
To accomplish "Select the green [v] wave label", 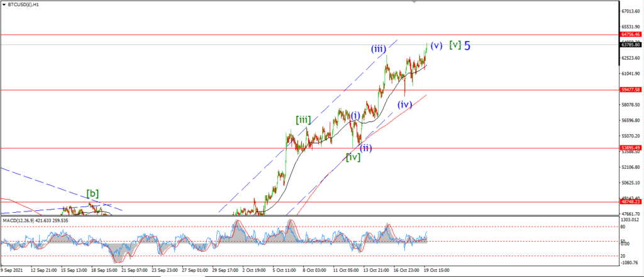I will tap(455, 45).
